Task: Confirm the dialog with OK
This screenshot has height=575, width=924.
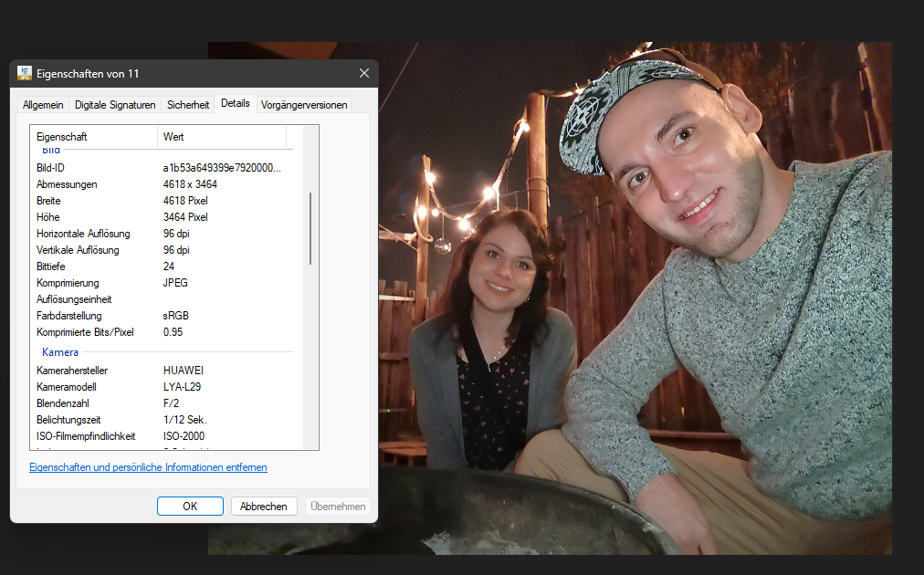Action: (x=190, y=507)
